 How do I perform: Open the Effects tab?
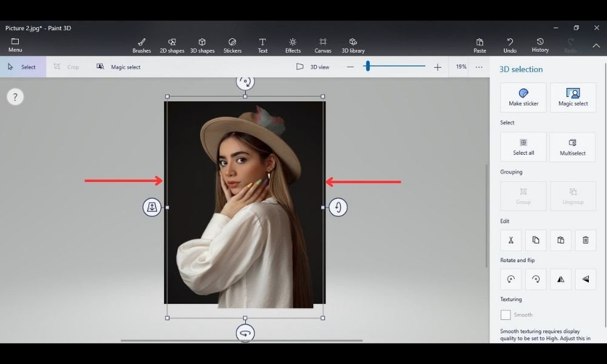click(293, 45)
